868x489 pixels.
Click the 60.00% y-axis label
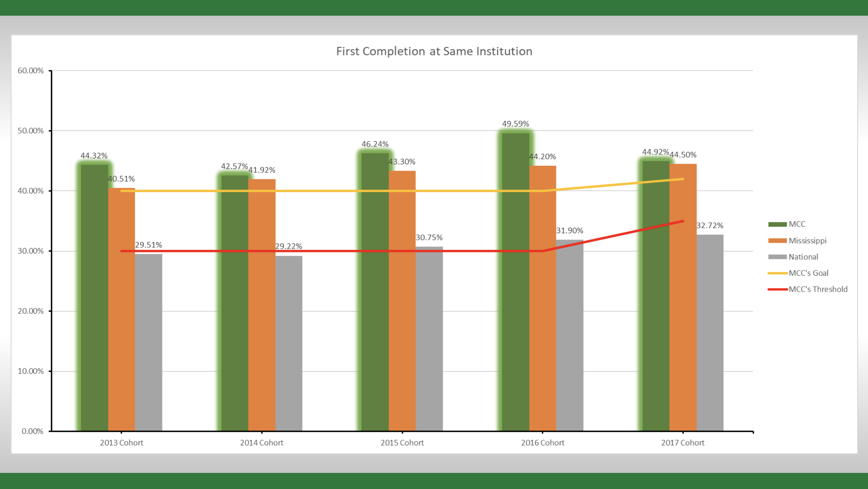pyautogui.click(x=30, y=71)
